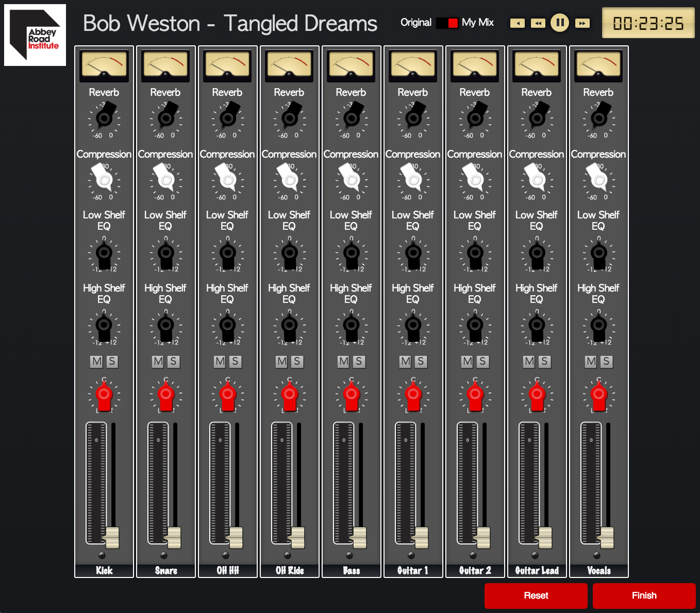Pause playback with the pause button

pyautogui.click(x=560, y=23)
